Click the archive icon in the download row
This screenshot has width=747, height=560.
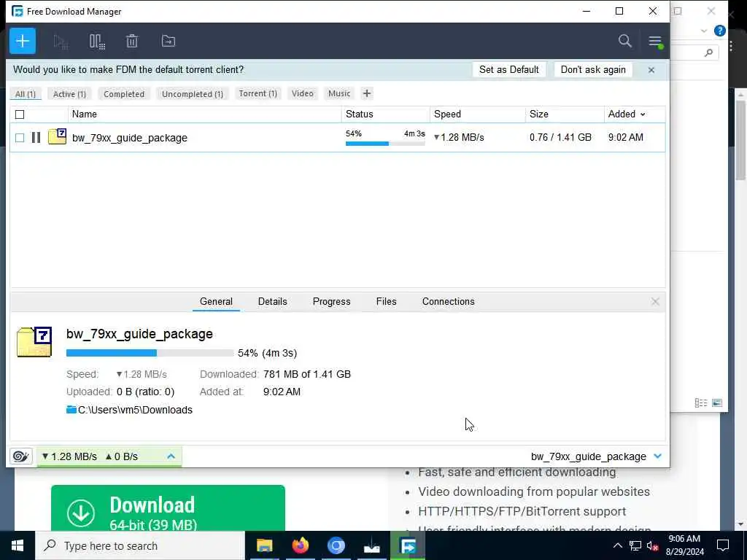coord(57,136)
